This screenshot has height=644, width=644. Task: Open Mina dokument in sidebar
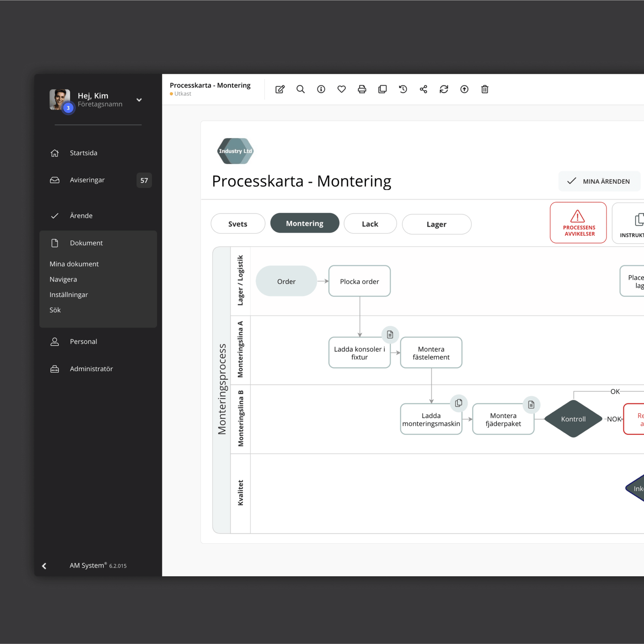click(74, 264)
